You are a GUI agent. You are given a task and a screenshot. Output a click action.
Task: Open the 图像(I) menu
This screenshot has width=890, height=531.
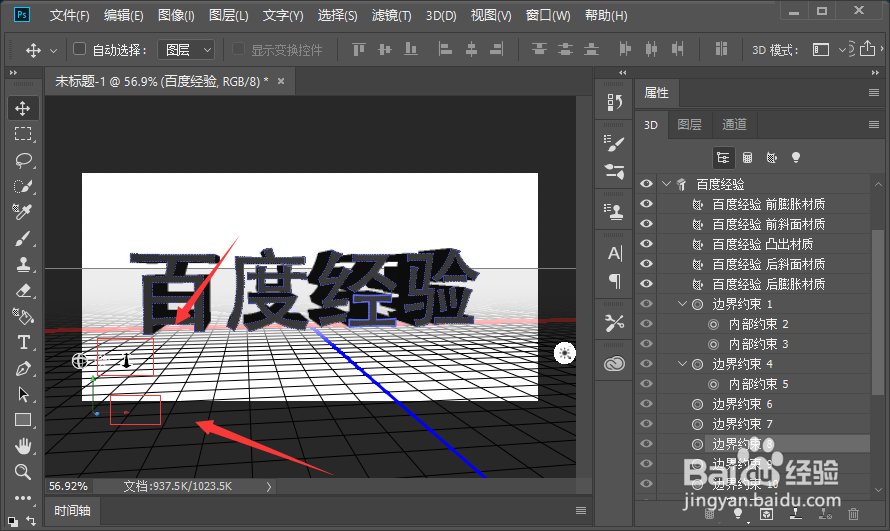point(176,16)
